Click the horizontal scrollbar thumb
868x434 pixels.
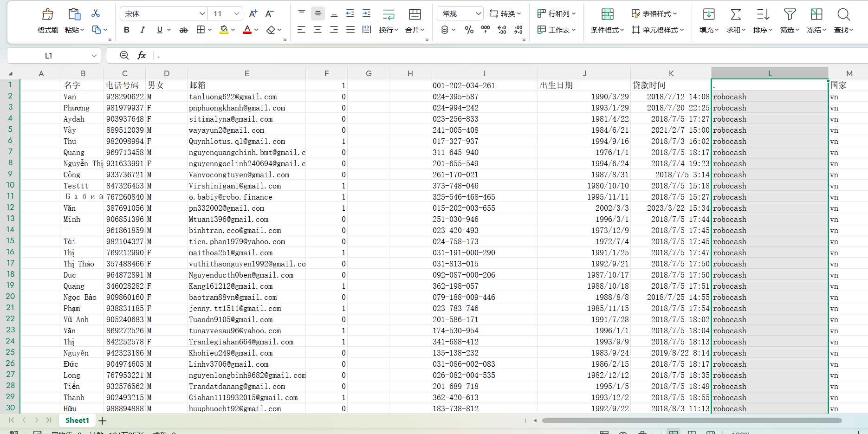(692, 421)
